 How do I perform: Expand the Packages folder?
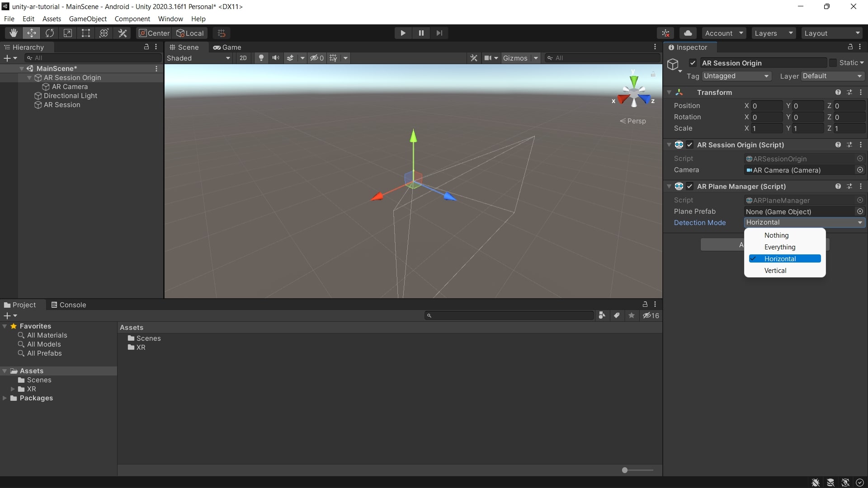coord(5,398)
